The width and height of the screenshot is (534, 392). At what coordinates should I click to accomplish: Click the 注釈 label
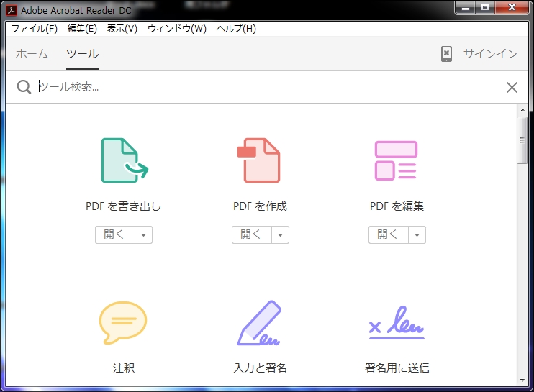(124, 368)
